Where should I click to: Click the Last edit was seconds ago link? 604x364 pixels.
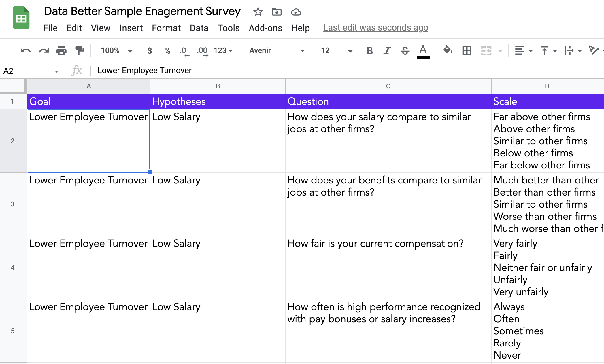375,27
